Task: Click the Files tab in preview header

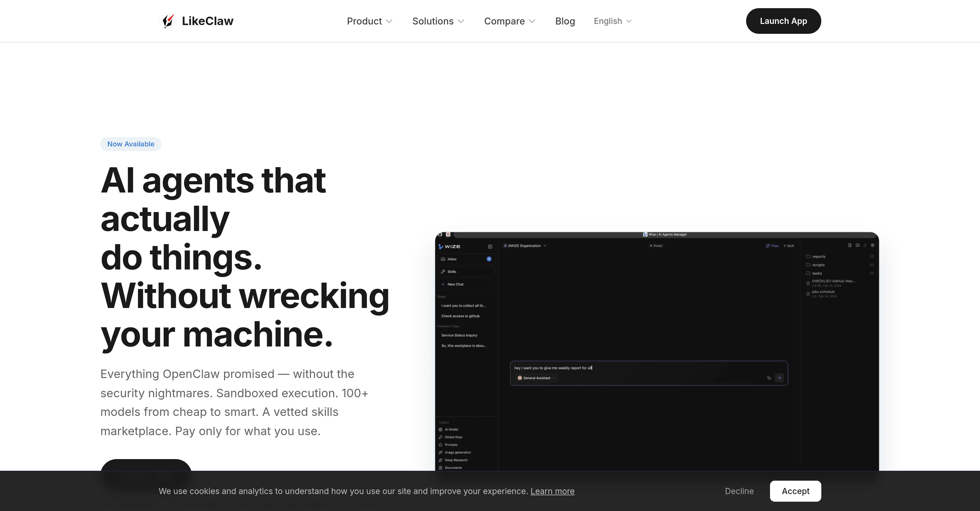Action: pos(772,246)
